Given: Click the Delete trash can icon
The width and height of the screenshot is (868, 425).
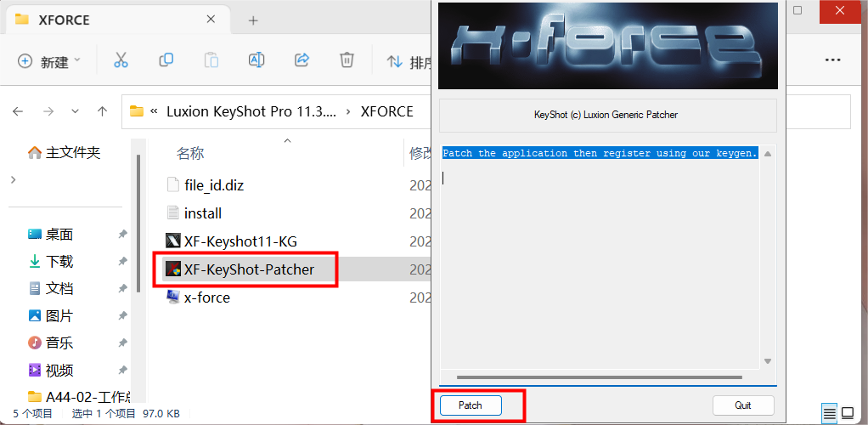Looking at the screenshot, I should point(347,60).
